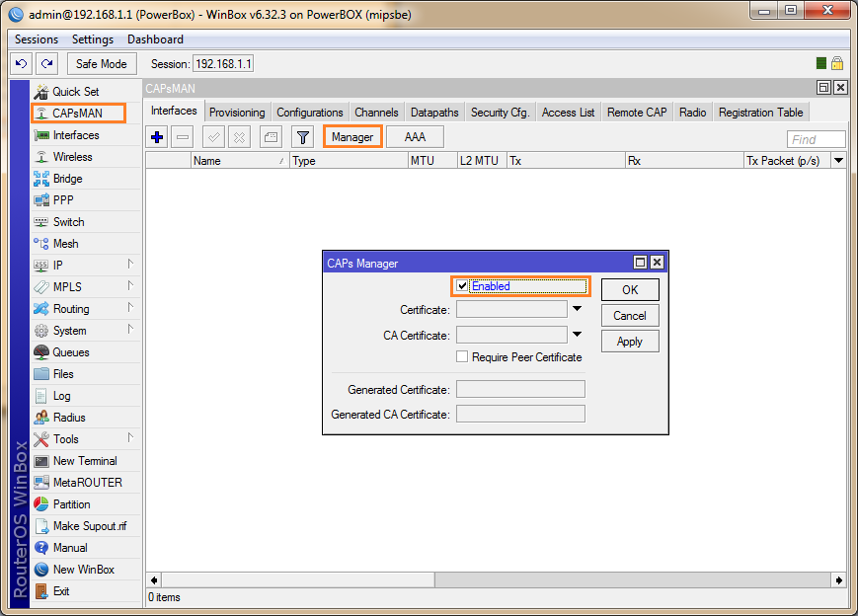
Task: Click the Find search field
Action: point(816,139)
